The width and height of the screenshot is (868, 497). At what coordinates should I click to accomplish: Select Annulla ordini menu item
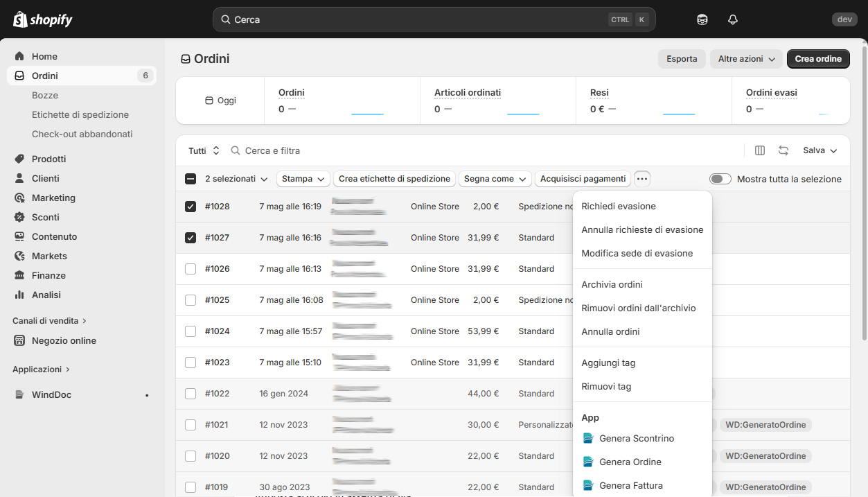pyautogui.click(x=642, y=331)
